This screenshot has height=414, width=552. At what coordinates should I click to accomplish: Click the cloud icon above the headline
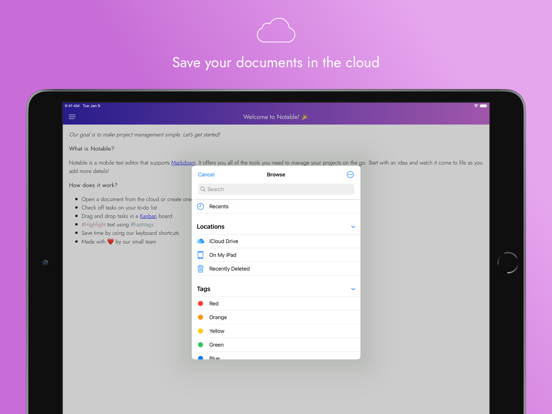[276, 30]
